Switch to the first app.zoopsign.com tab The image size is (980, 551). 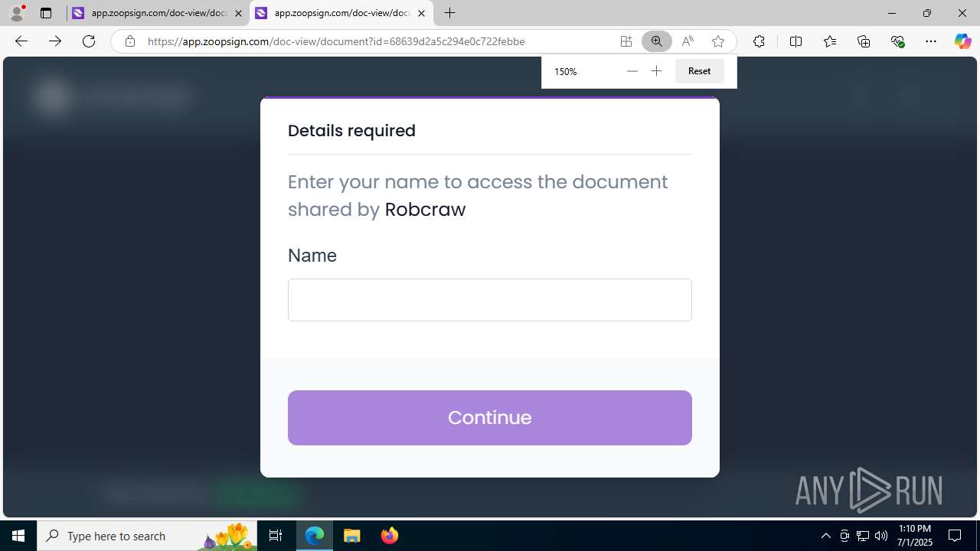point(158,13)
